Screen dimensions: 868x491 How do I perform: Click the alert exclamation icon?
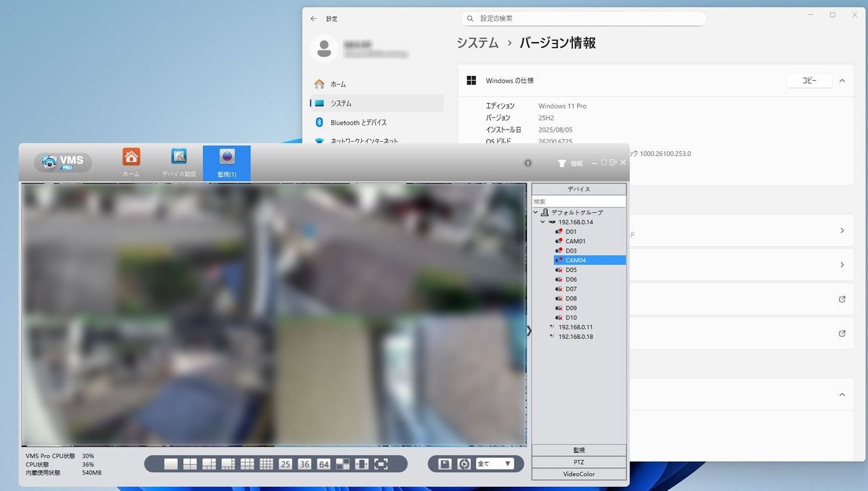click(528, 163)
